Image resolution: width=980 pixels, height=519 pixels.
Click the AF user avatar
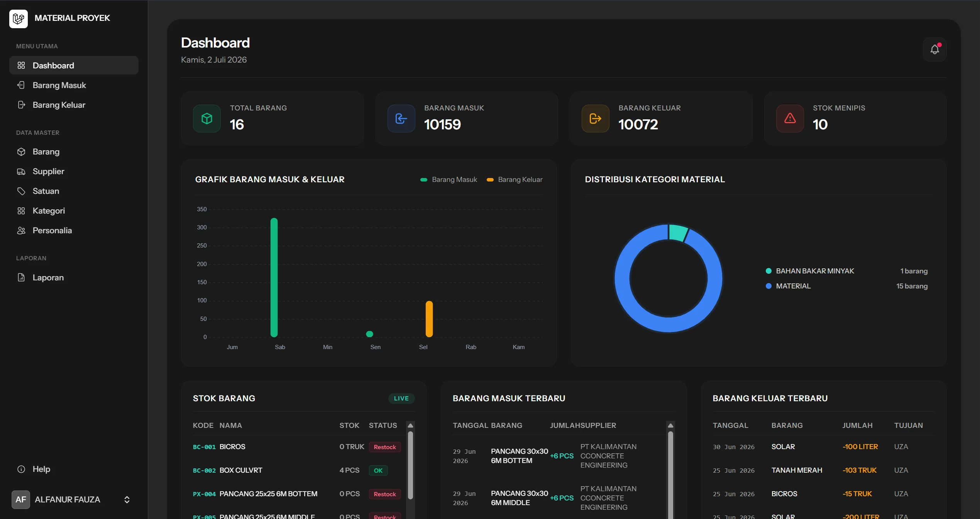(x=21, y=500)
